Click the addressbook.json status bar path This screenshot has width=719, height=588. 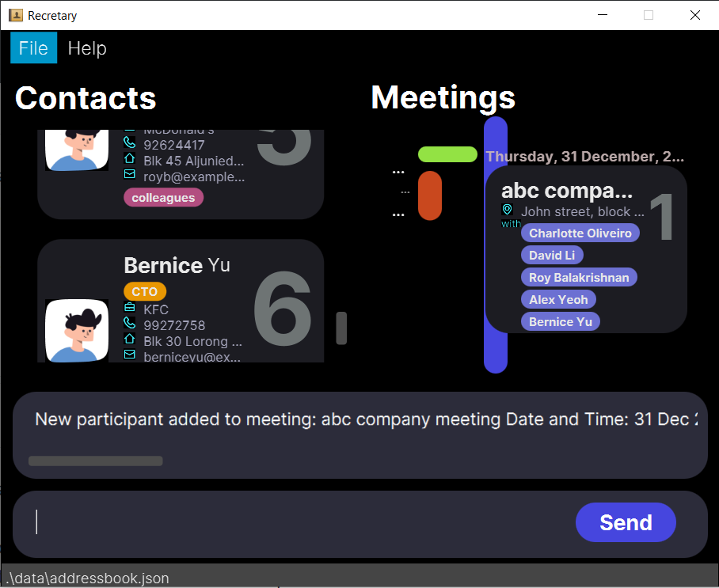coord(87,578)
